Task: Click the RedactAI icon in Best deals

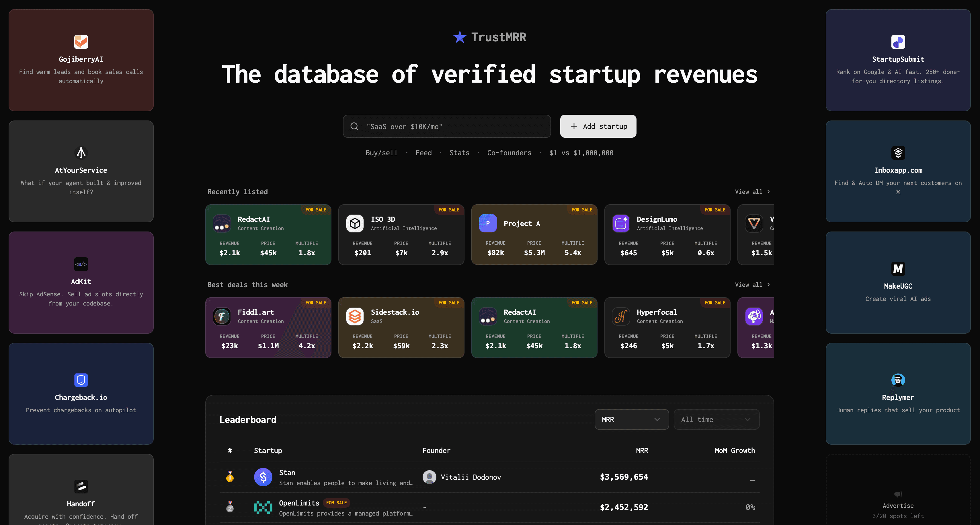Action: click(488, 316)
